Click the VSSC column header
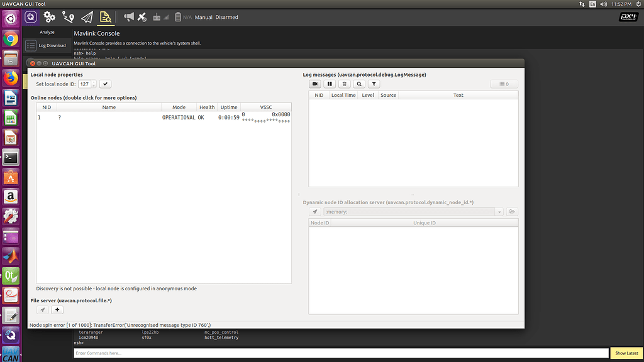Screen dimensions: 644x362 (x=266, y=107)
